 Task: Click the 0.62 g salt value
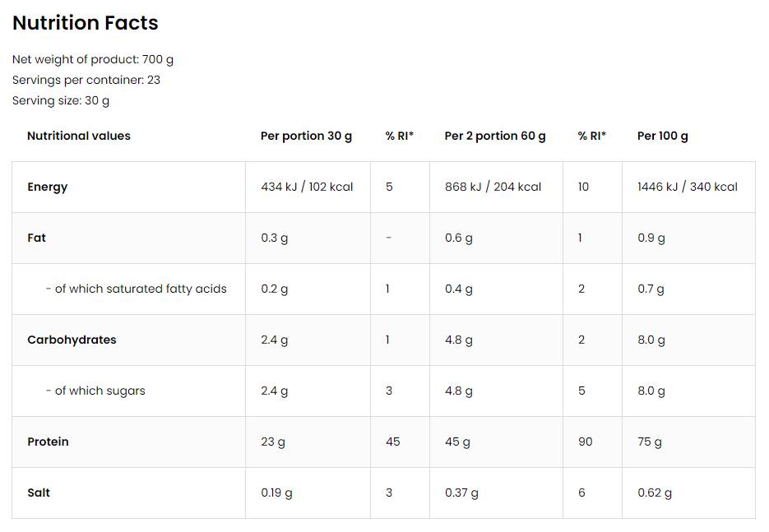[x=655, y=493]
